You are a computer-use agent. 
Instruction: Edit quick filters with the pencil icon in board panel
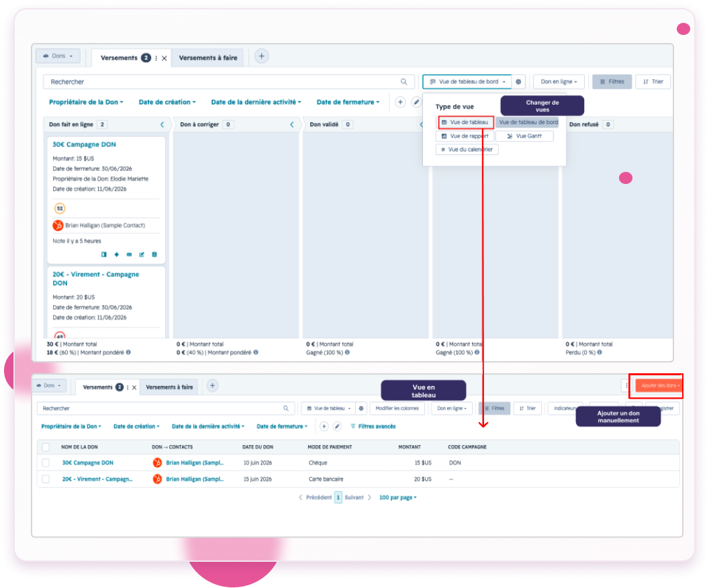click(416, 102)
